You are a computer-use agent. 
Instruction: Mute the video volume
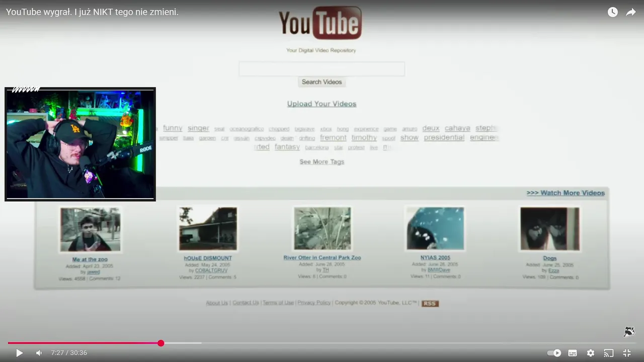[x=39, y=353]
